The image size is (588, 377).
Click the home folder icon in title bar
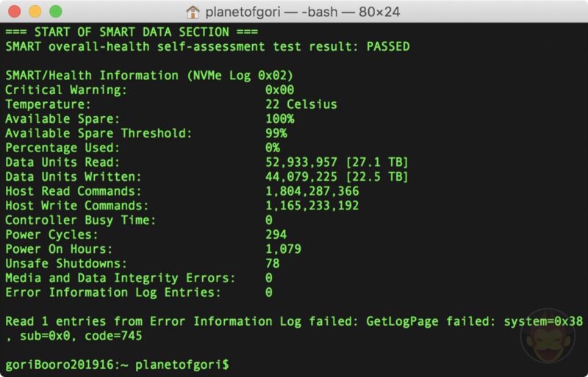193,12
